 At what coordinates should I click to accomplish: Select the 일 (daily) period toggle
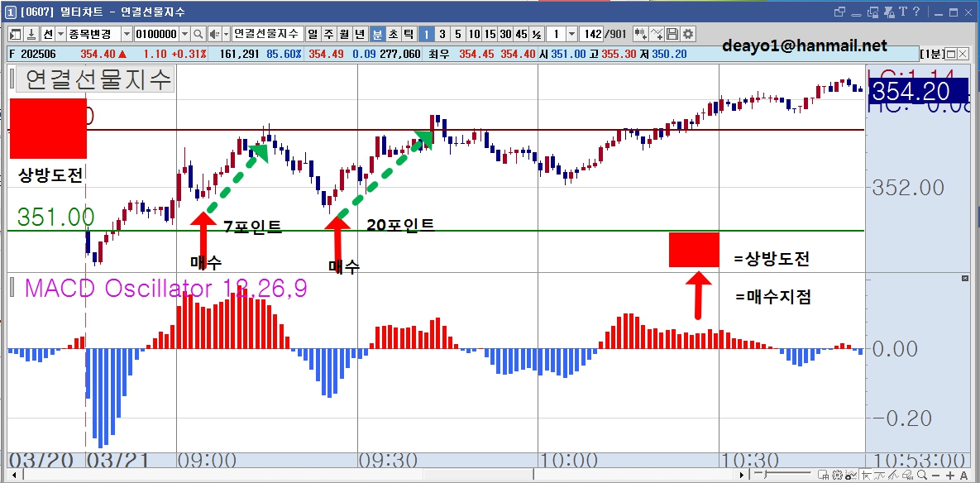[x=313, y=34]
